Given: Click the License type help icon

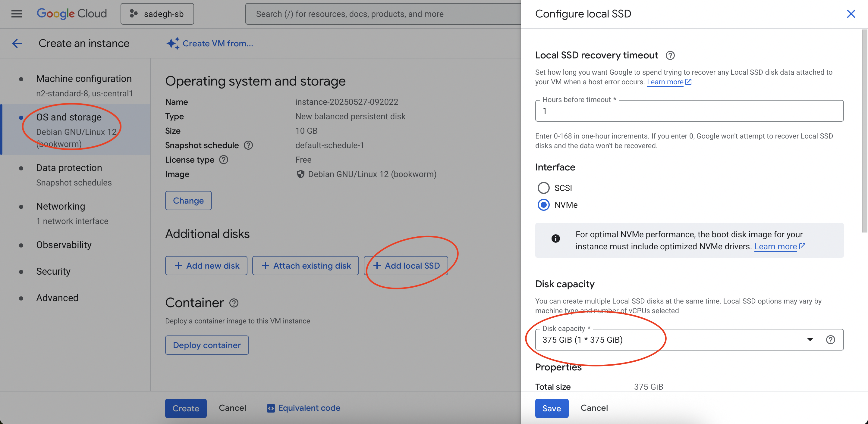Looking at the screenshot, I should (x=224, y=160).
